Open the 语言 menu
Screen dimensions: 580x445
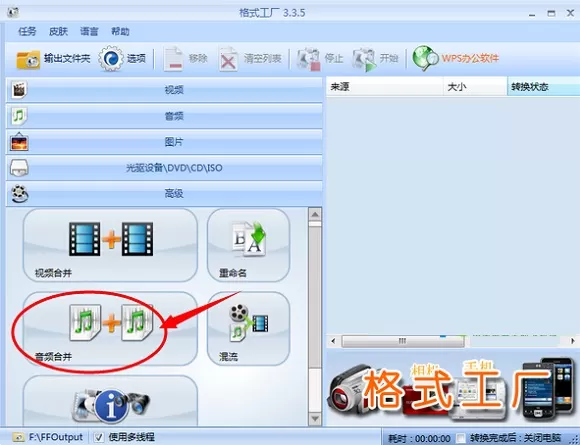89,31
